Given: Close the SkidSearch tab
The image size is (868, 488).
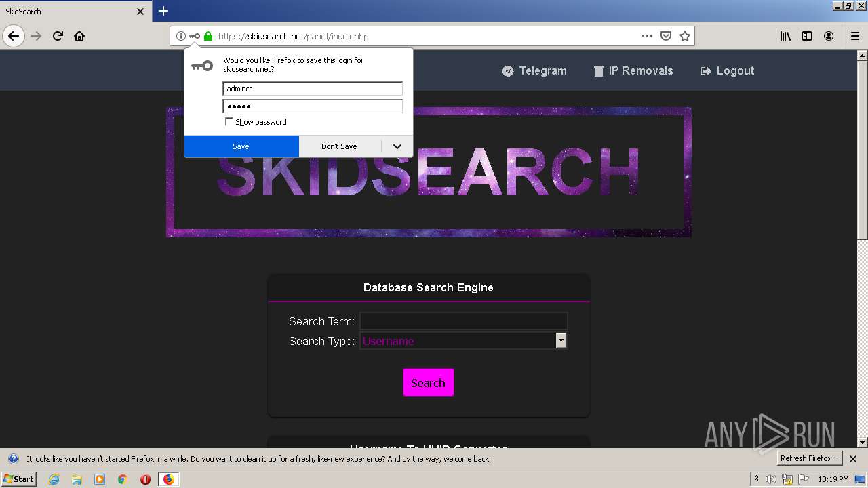Looking at the screenshot, I should point(140,12).
